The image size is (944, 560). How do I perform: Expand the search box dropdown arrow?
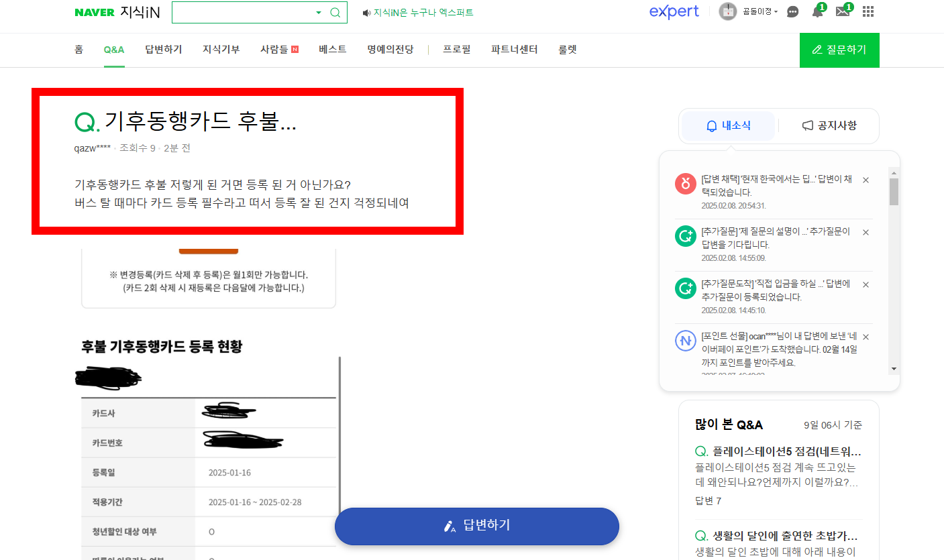point(319,13)
